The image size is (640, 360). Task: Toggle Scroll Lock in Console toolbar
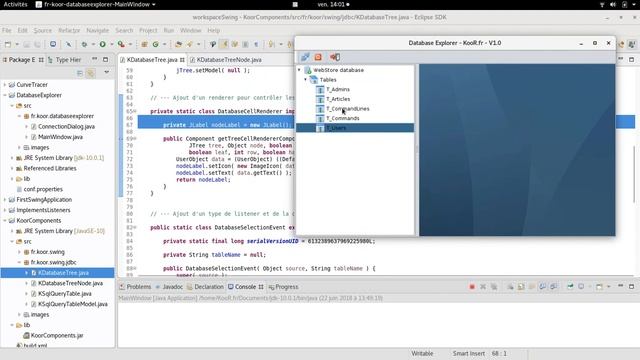coord(521,287)
